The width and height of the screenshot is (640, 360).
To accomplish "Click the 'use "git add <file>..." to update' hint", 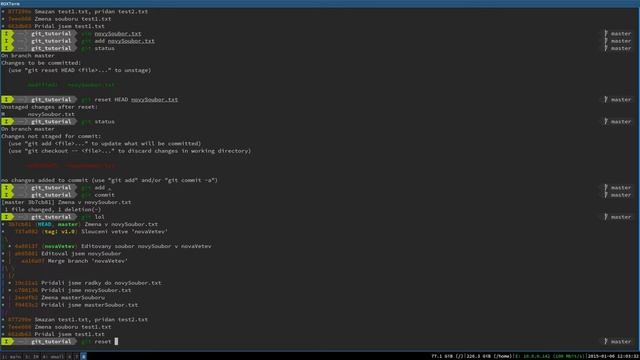I will click(x=104, y=143).
